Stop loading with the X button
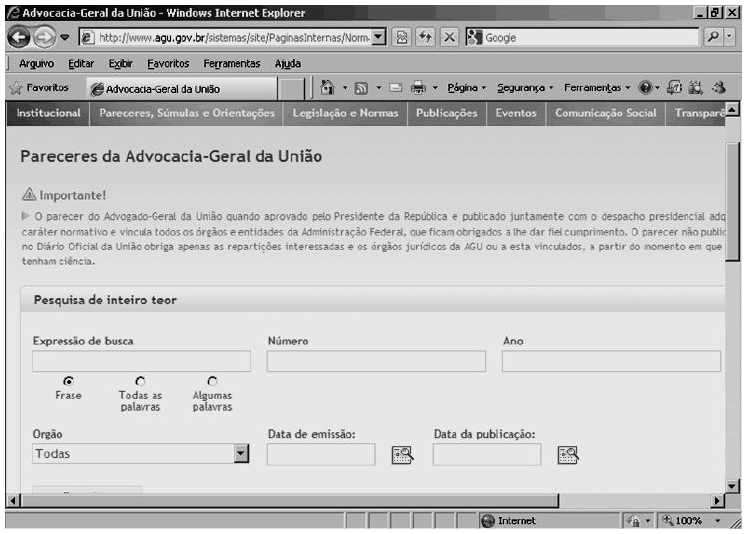The image size is (747, 534). pos(449,37)
